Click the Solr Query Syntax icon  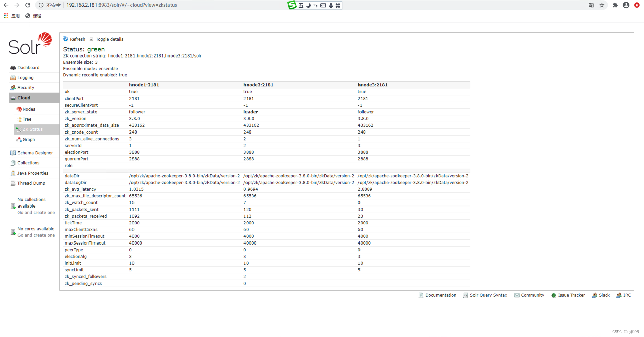[x=465, y=295]
